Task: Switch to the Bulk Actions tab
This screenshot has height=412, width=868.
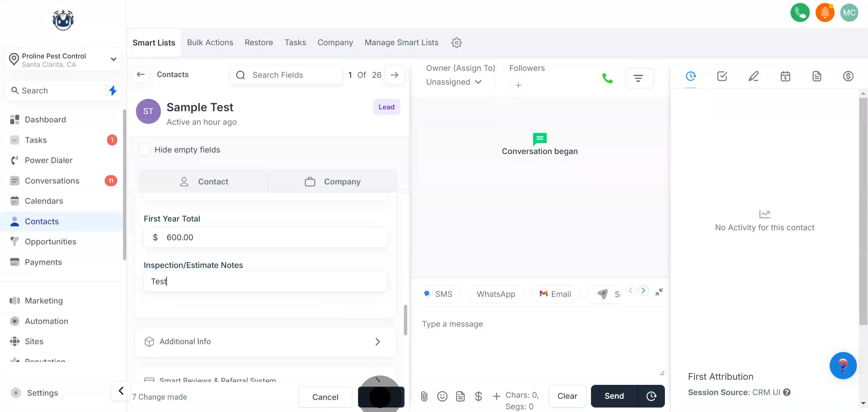Action: 210,43
